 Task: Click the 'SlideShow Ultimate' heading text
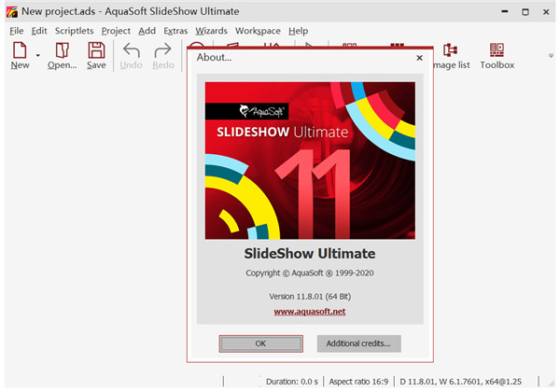pos(310,254)
